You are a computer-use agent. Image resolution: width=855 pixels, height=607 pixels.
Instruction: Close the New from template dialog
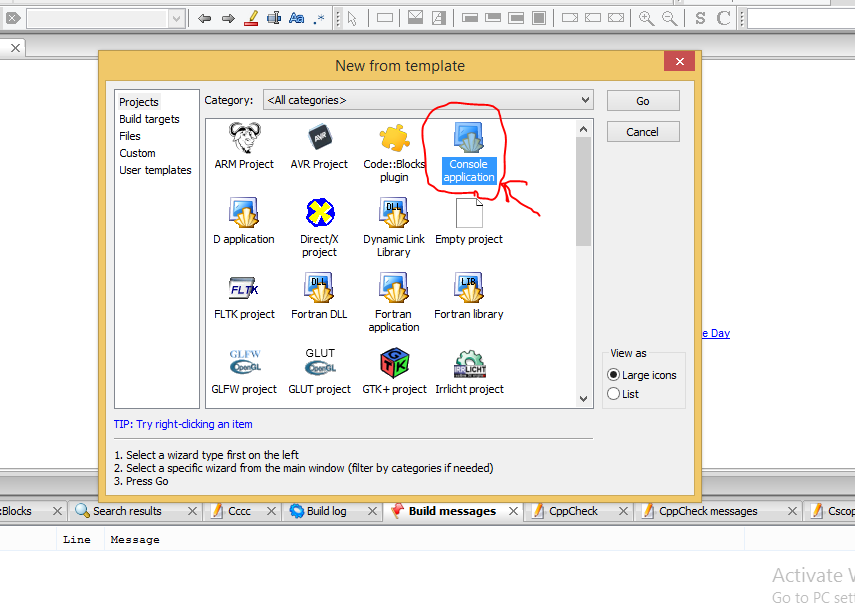point(679,62)
